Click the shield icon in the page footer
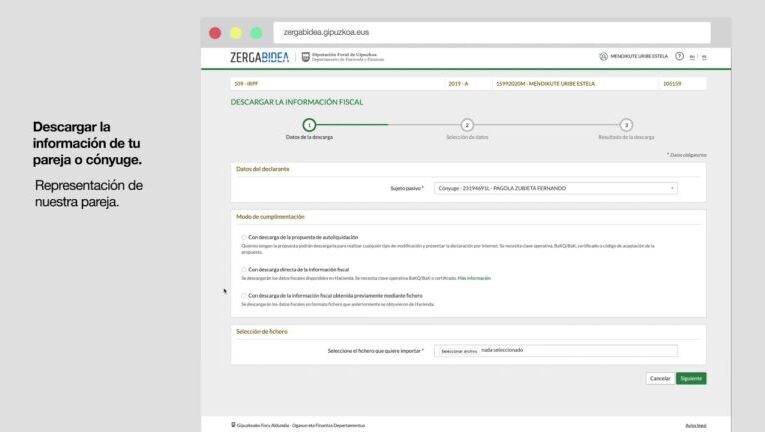The width and height of the screenshot is (765, 432). (233, 425)
